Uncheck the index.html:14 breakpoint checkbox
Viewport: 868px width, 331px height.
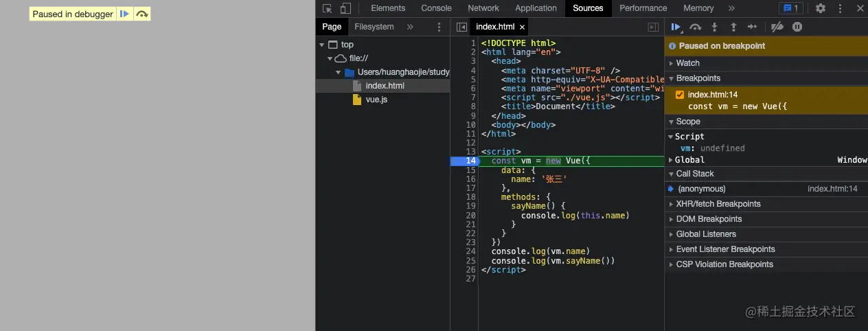click(680, 95)
